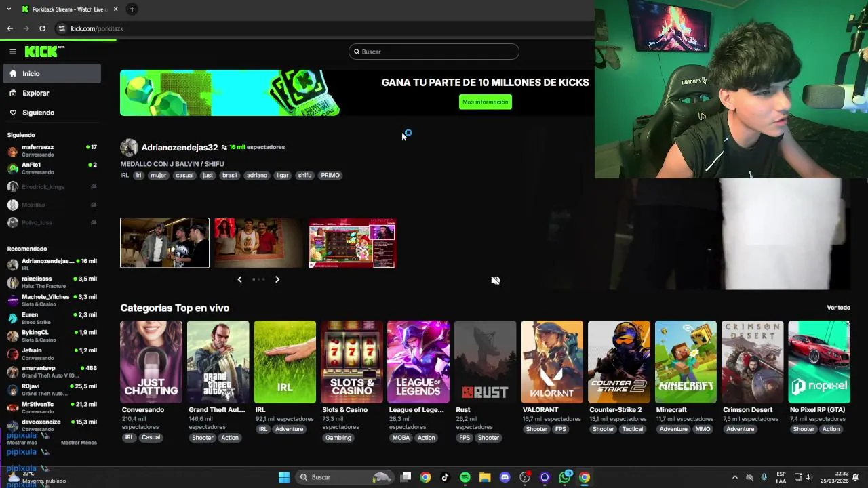Open Rust category card
Image resolution: width=868 pixels, height=488 pixels.
pyautogui.click(x=485, y=362)
